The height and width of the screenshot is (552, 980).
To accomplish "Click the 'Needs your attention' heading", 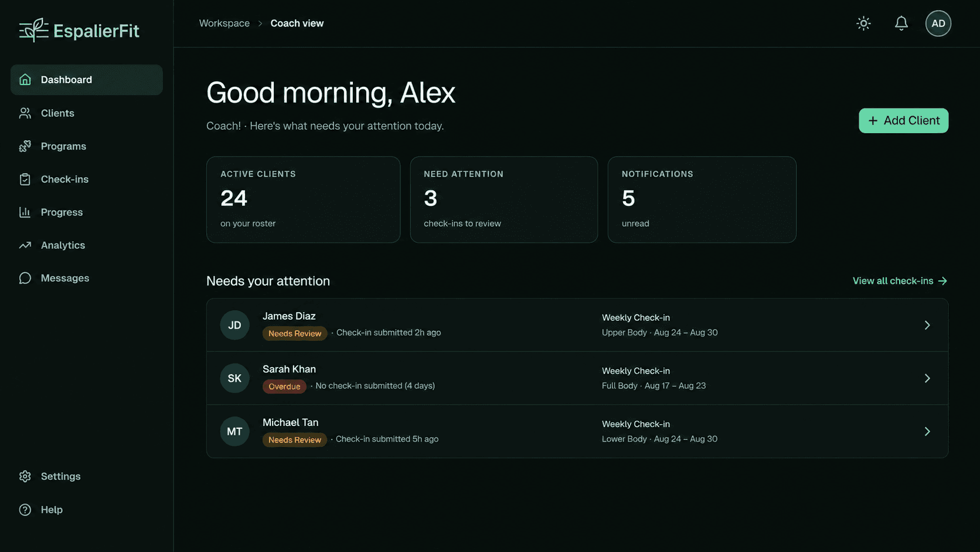I will [268, 281].
